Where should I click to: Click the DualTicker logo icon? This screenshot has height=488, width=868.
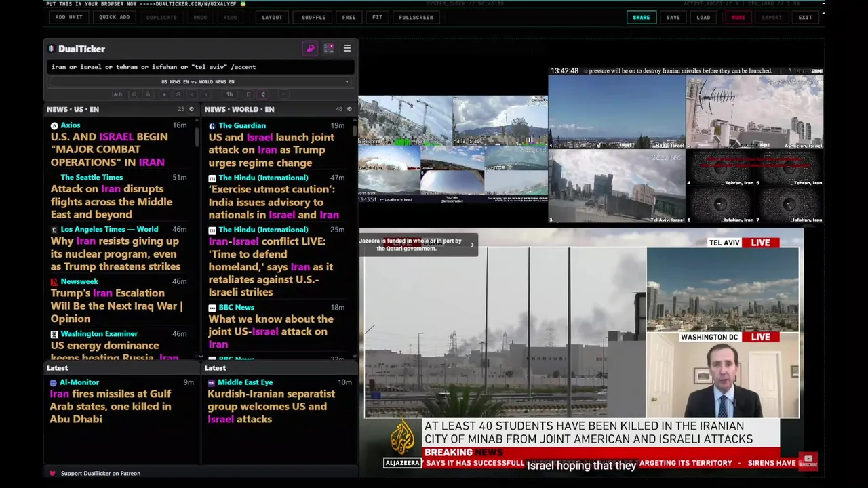[x=51, y=49]
